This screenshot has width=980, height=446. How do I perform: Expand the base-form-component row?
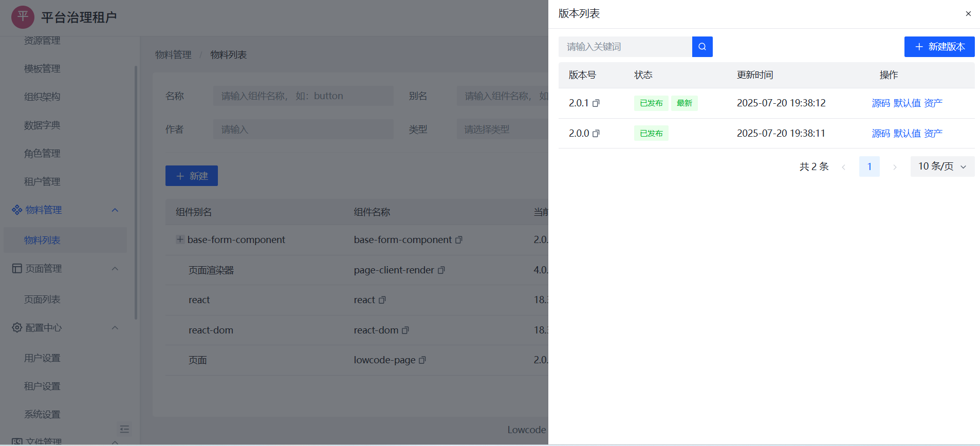coord(180,239)
